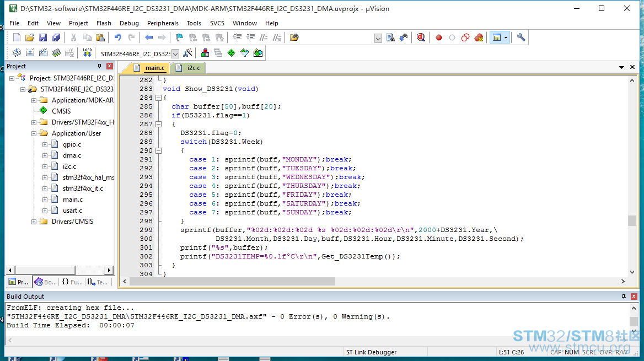Cut the selected text with scissors icon
Viewport: 644px width, 361px height.
(73, 38)
